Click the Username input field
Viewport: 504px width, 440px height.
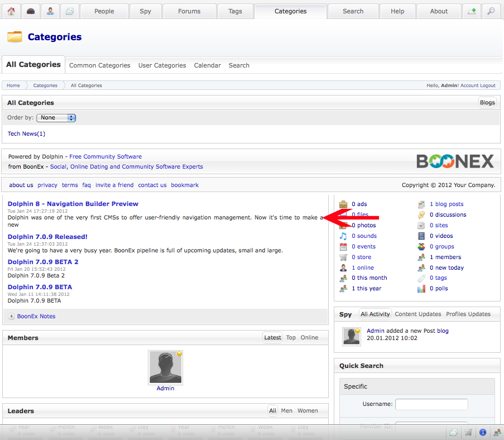(431, 404)
